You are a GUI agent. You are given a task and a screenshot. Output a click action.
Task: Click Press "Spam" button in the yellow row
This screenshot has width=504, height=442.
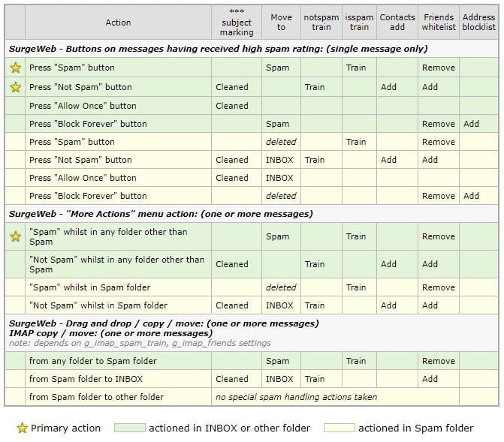(x=71, y=142)
